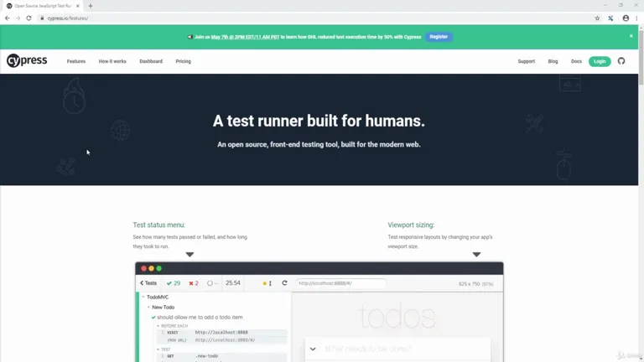Click the browser forward arrow
The image size is (644, 362).
(x=18, y=18)
